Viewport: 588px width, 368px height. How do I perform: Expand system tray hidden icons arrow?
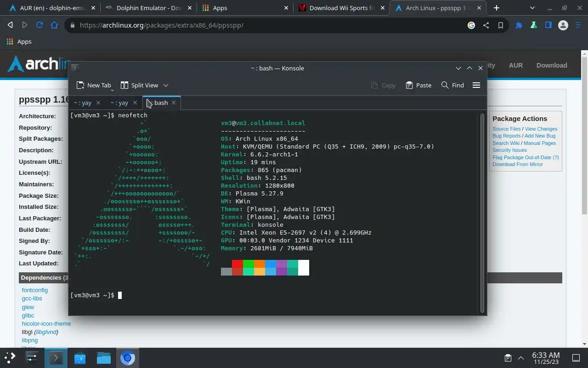point(520,358)
